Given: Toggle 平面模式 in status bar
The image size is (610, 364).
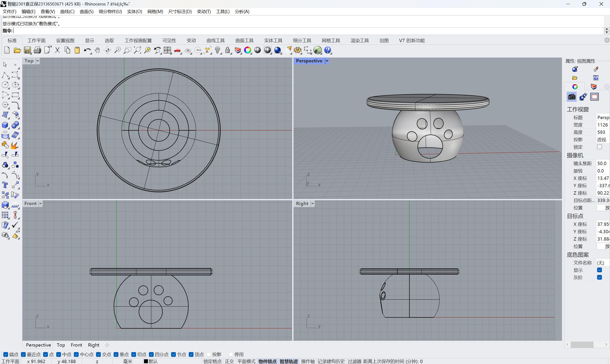Looking at the screenshot, I should coord(246,361).
